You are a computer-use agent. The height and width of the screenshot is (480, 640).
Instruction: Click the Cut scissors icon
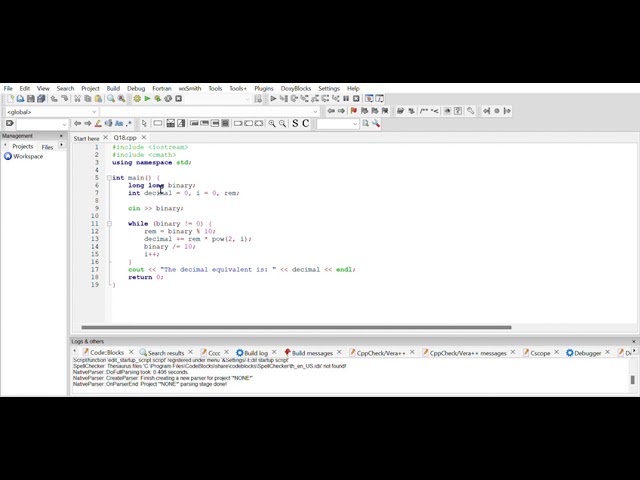tap(77, 99)
